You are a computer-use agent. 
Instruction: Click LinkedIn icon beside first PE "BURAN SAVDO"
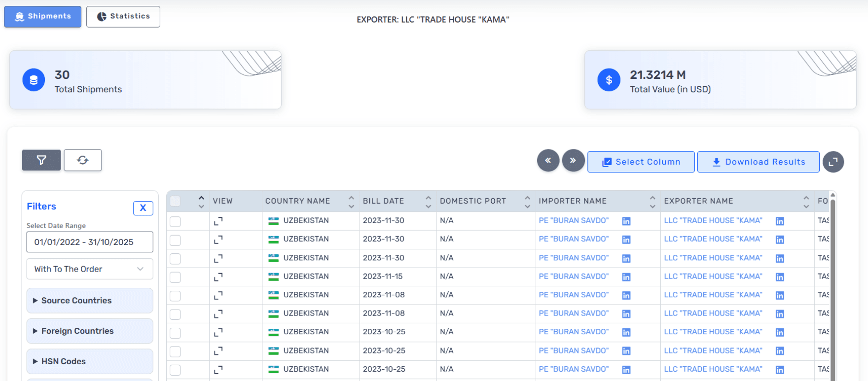[626, 221]
